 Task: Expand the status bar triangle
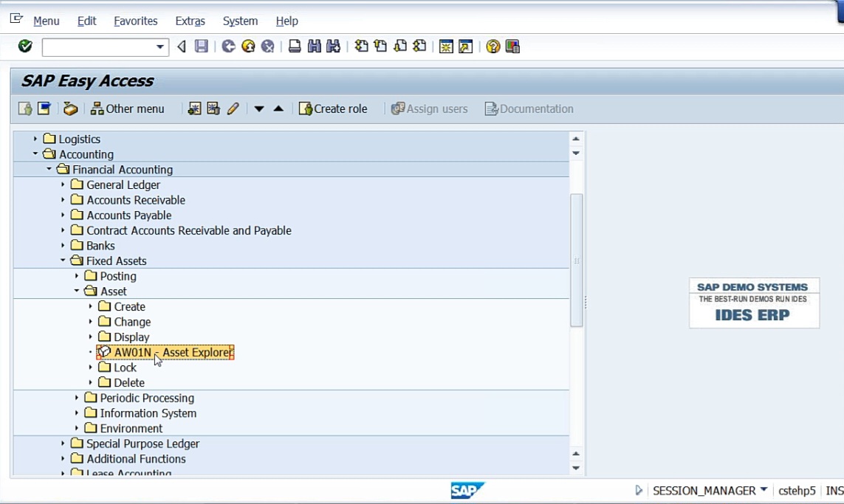[639, 490]
